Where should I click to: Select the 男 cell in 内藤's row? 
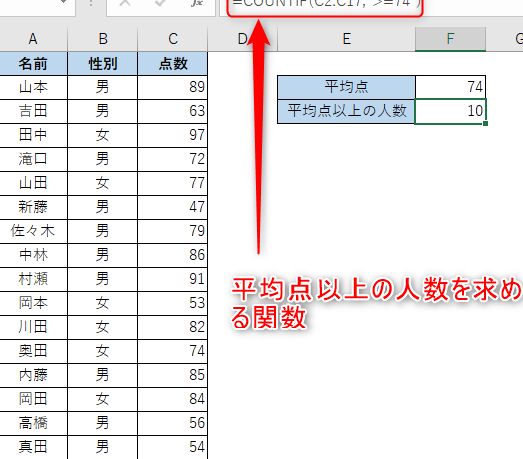(x=103, y=376)
